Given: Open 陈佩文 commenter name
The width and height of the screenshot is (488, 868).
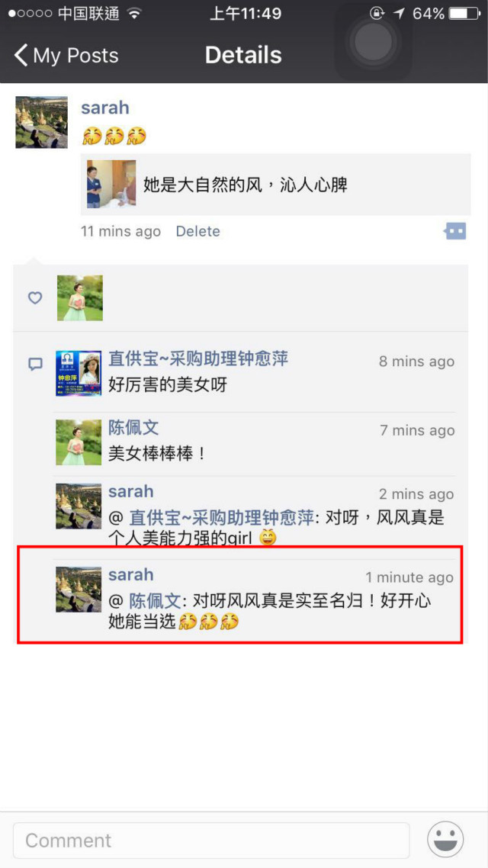Looking at the screenshot, I should (x=133, y=427).
